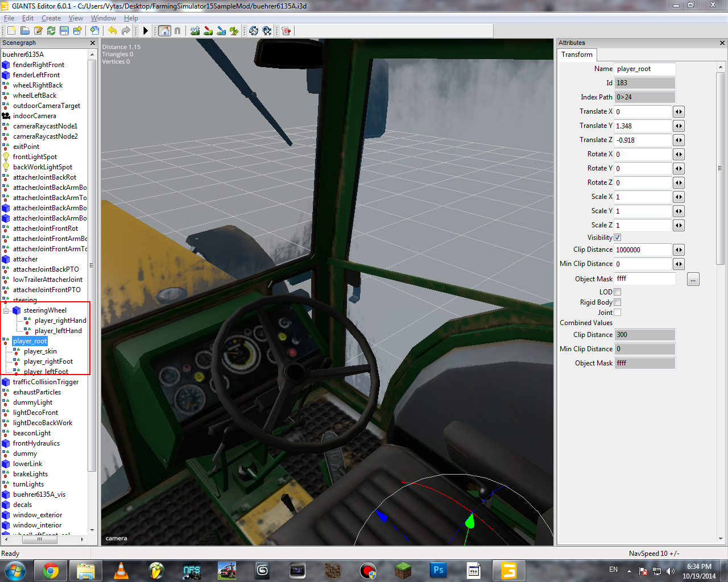
Task: Open Chrome from the Windows taskbar
Action: click(51, 570)
